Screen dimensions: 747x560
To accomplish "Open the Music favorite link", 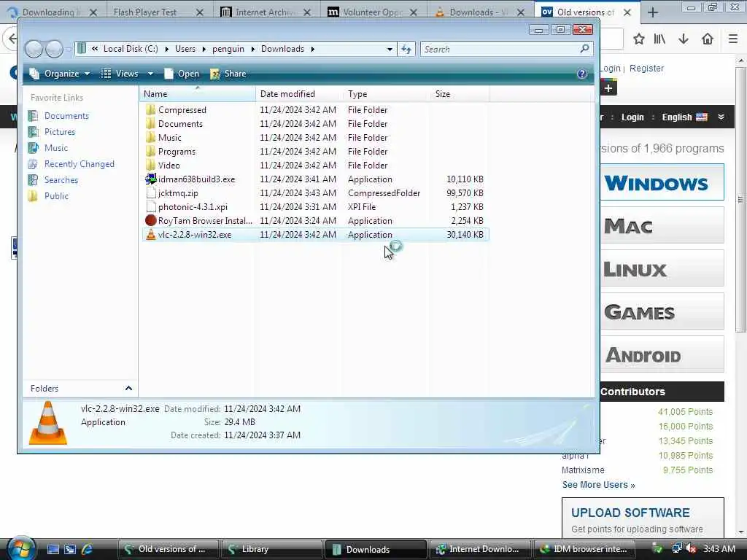I will point(55,147).
